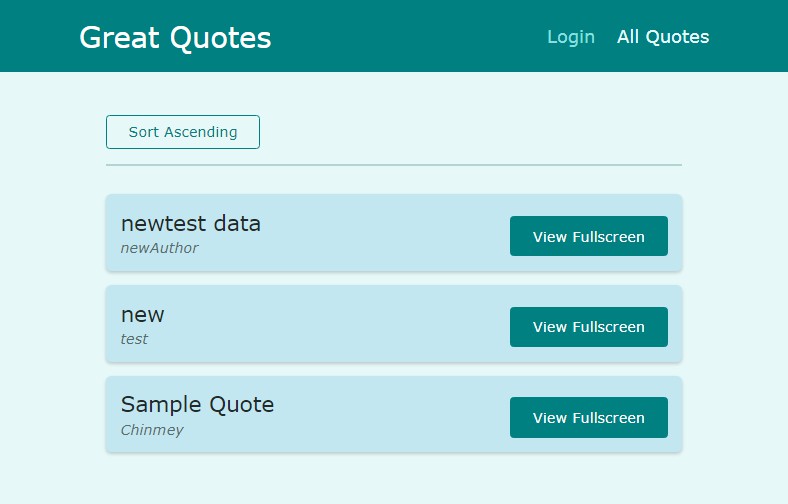Image resolution: width=788 pixels, height=504 pixels.
Task: View the 'newtest data' quote fullscreen
Action: [x=588, y=236]
